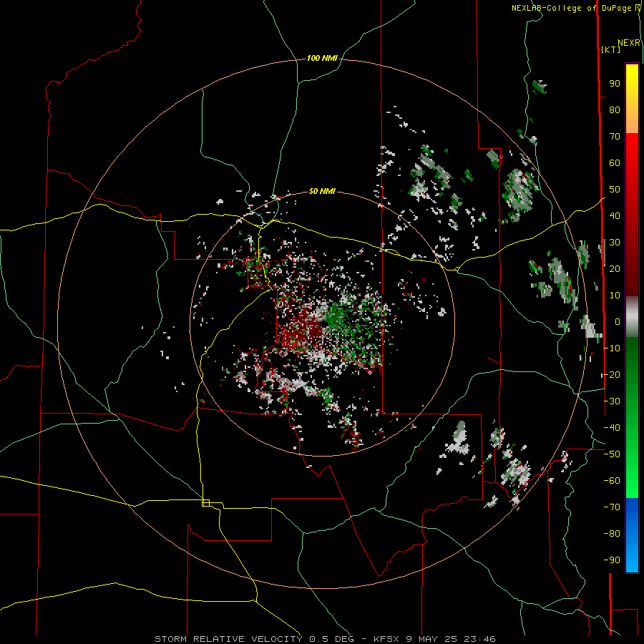
Task: Pick the blue band of the color bar
Action: [x=632, y=535]
